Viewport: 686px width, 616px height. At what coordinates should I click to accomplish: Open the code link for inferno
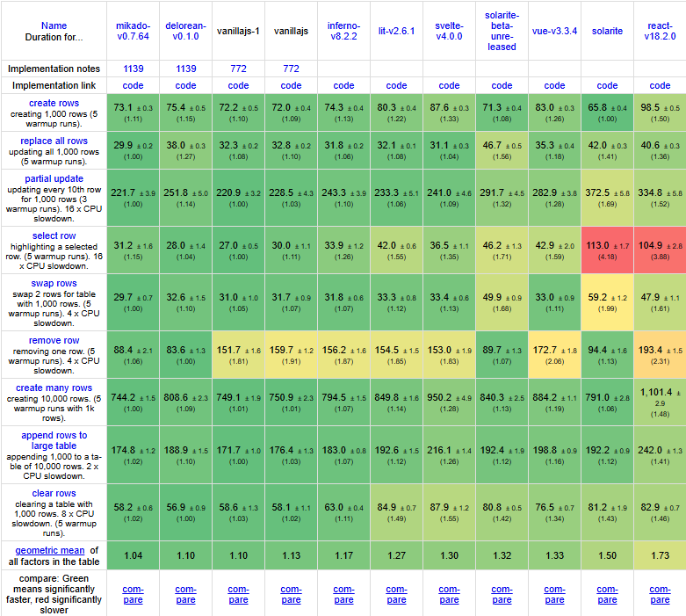click(343, 86)
